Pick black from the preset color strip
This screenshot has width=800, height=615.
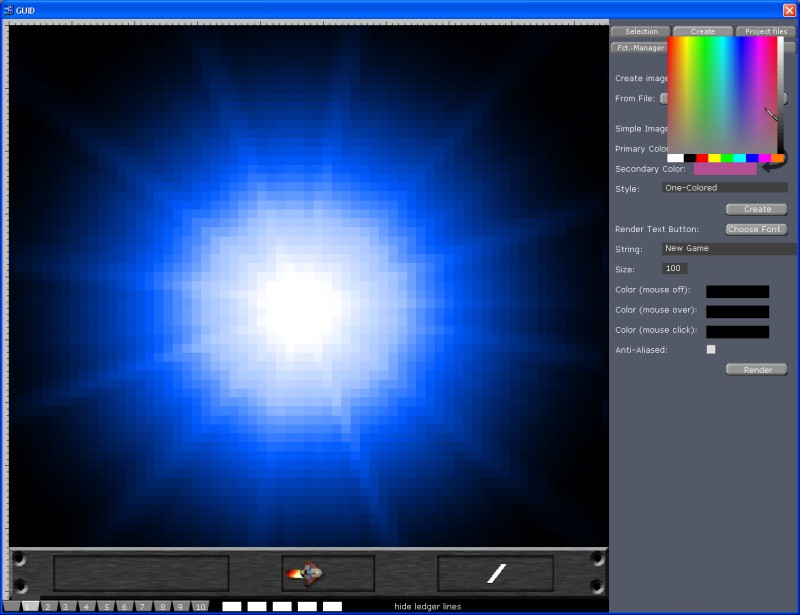(x=690, y=158)
